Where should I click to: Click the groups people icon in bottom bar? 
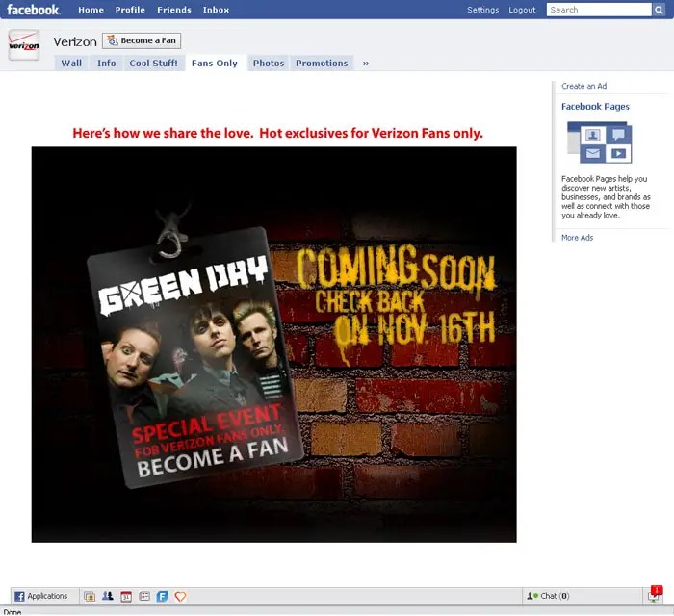pyautogui.click(x=108, y=596)
